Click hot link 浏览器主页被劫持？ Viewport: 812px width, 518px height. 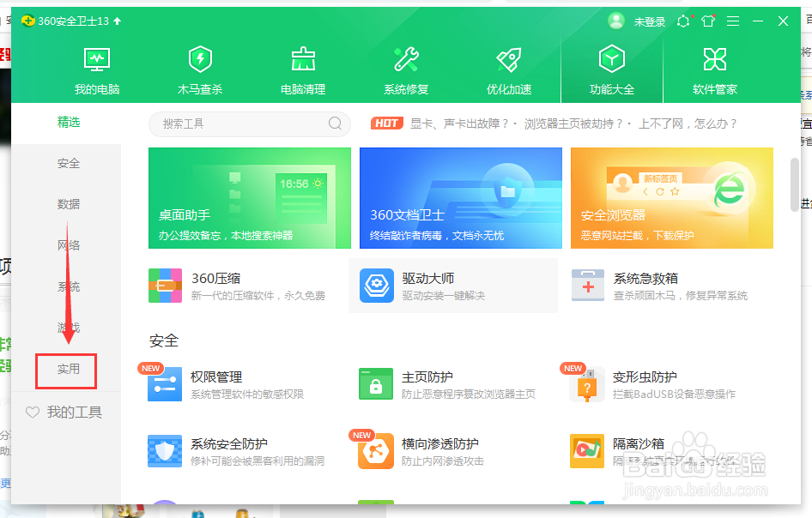[x=573, y=123]
